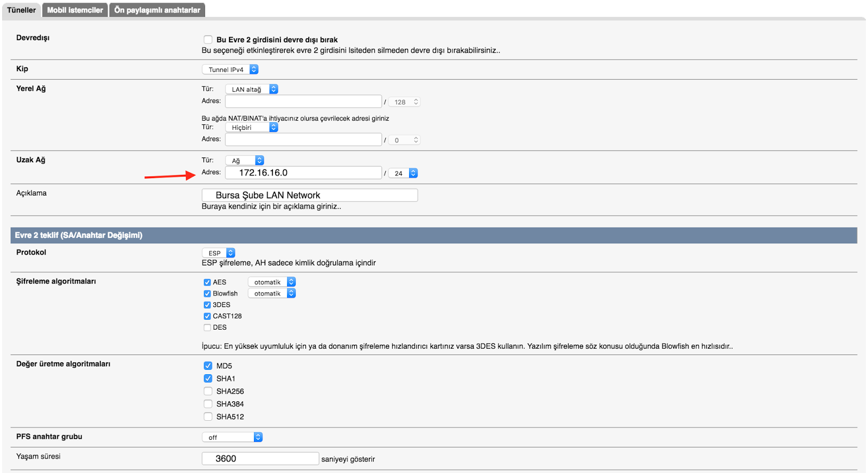Enable the disable Evre 2 entry checkbox

click(208, 40)
